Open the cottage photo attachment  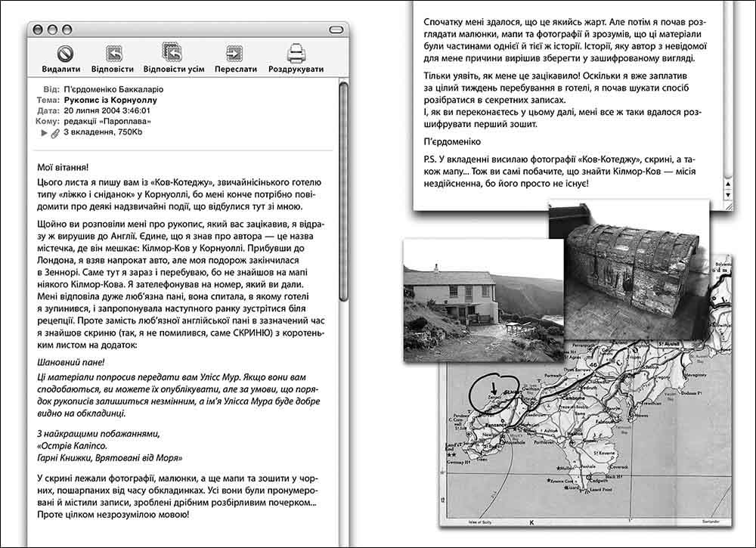pos(482,301)
